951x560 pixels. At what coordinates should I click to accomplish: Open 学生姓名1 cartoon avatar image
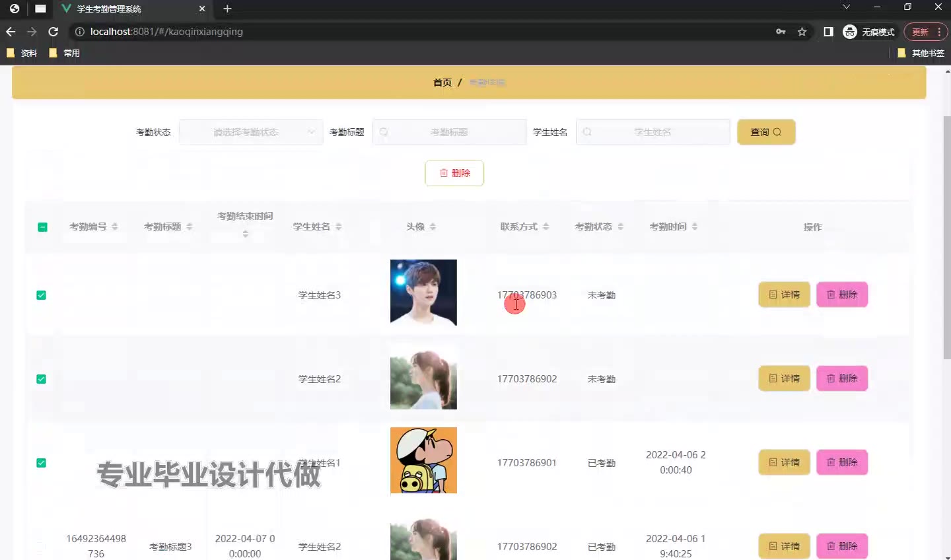(x=423, y=460)
